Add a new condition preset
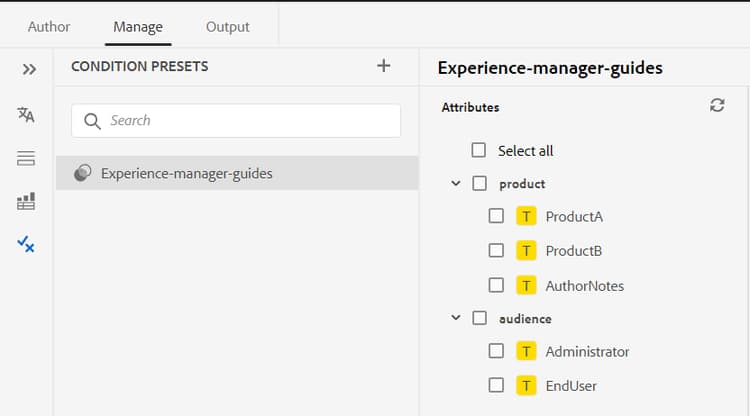The height and width of the screenshot is (416, 750). [384, 66]
